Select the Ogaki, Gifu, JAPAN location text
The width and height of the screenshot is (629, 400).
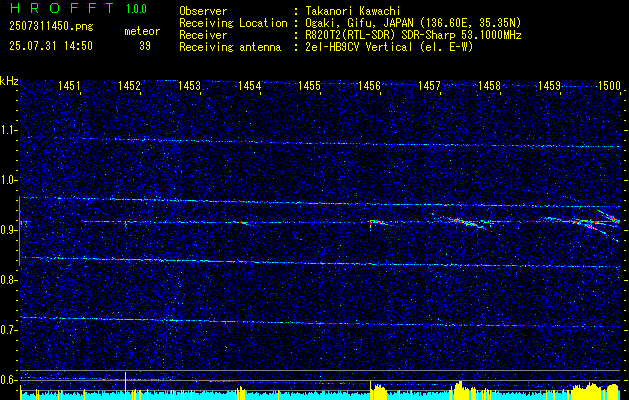pyautogui.click(x=412, y=23)
